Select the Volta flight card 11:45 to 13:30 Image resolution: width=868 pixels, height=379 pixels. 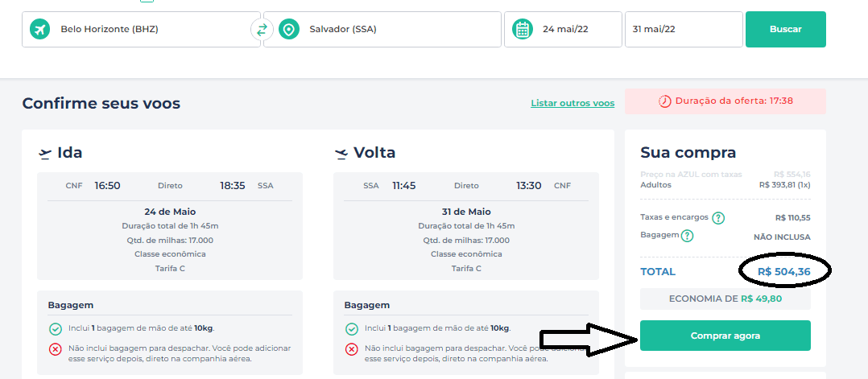pyautogui.click(x=466, y=226)
